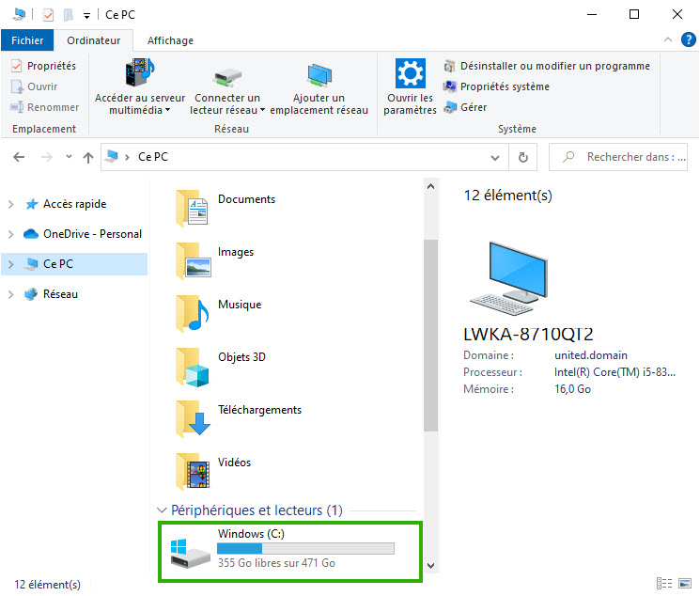Viewport: 700px width, 596px height.
Task: Click the Windows (C:) disk usage bar
Action: point(305,548)
